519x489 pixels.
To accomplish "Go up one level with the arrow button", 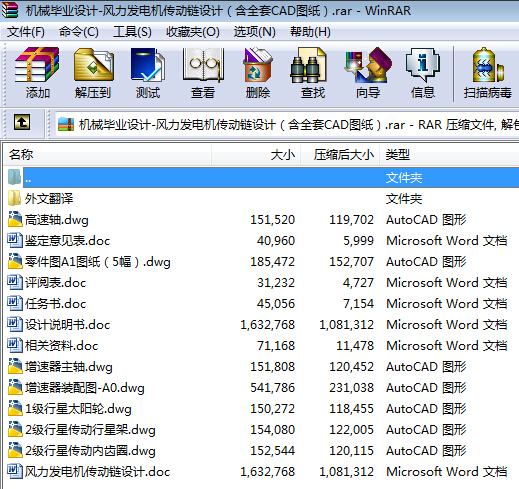I will tap(22, 122).
